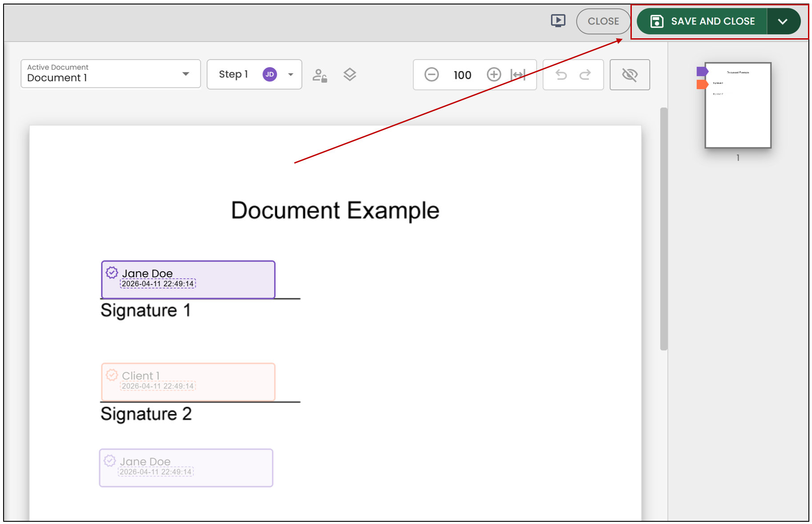The width and height of the screenshot is (812, 524).
Task: Expand the Save and Close options arrow
Action: click(x=783, y=21)
